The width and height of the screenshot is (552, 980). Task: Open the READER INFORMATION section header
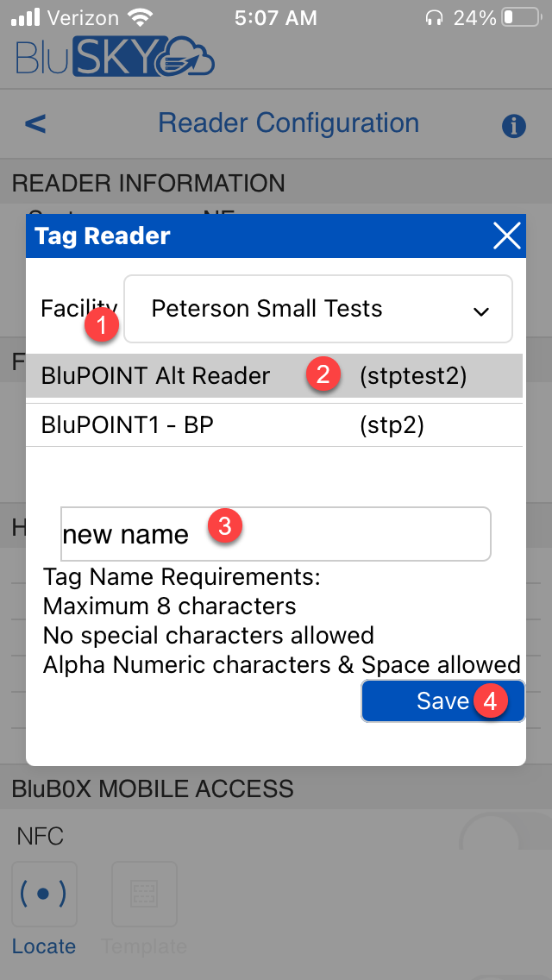[147, 183]
